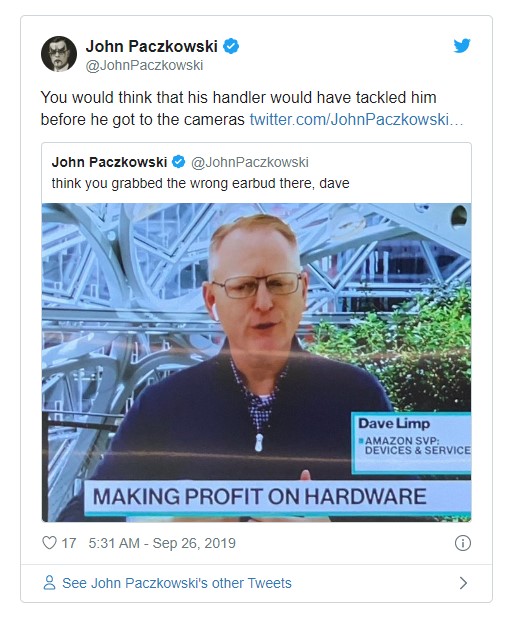The width and height of the screenshot is (507, 617).
Task: Click John Paczkowski's profile avatar
Action: (x=59, y=54)
